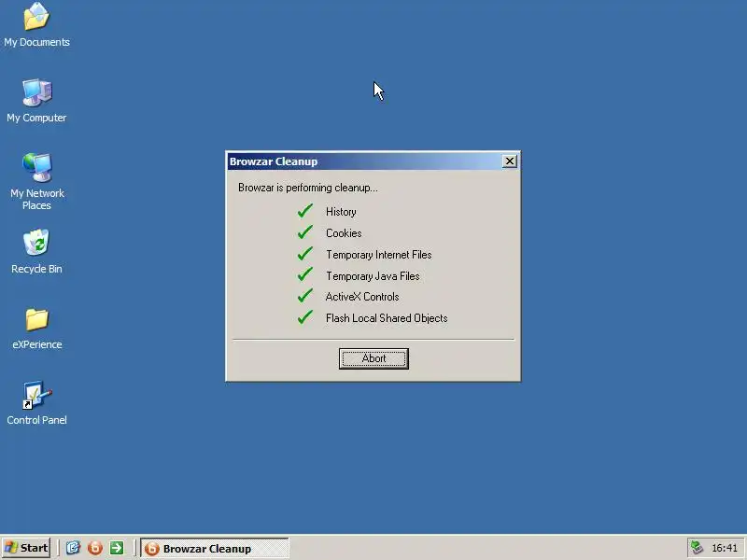The image size is (747, 560).
Task: Click the Temporary Java Files checkmark
Action: [x=305, y=274]
